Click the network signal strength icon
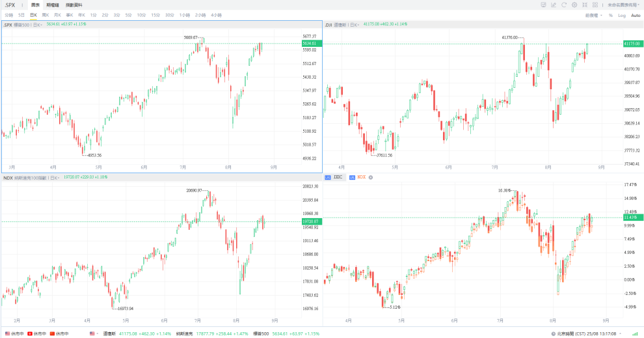Screen dimensions: 644x338 coord(635,333)
